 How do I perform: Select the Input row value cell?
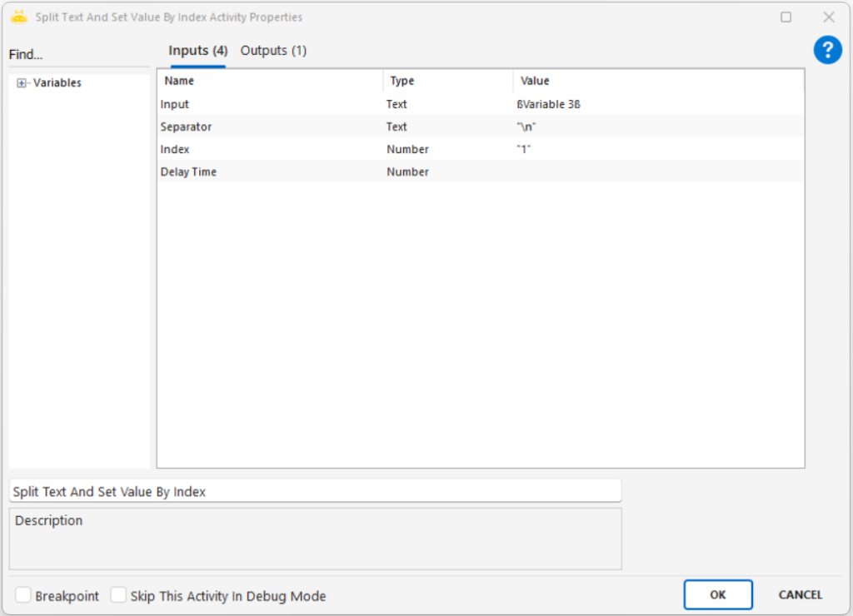coord(658,104)
